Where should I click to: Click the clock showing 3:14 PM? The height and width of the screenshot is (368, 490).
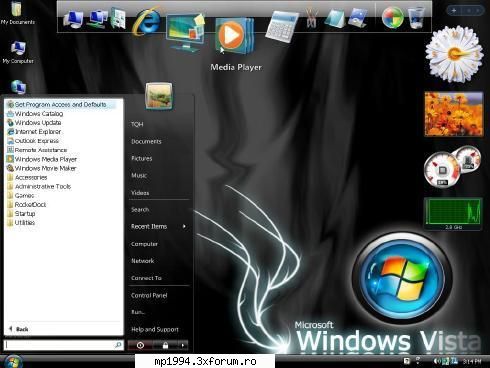[472, 361]
